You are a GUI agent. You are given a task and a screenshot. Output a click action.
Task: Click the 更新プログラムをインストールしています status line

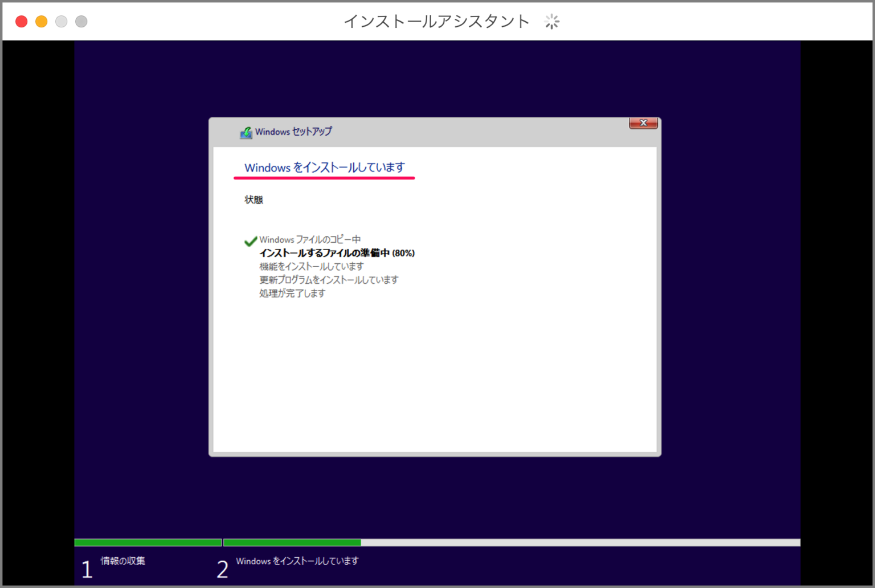point(329,280)
